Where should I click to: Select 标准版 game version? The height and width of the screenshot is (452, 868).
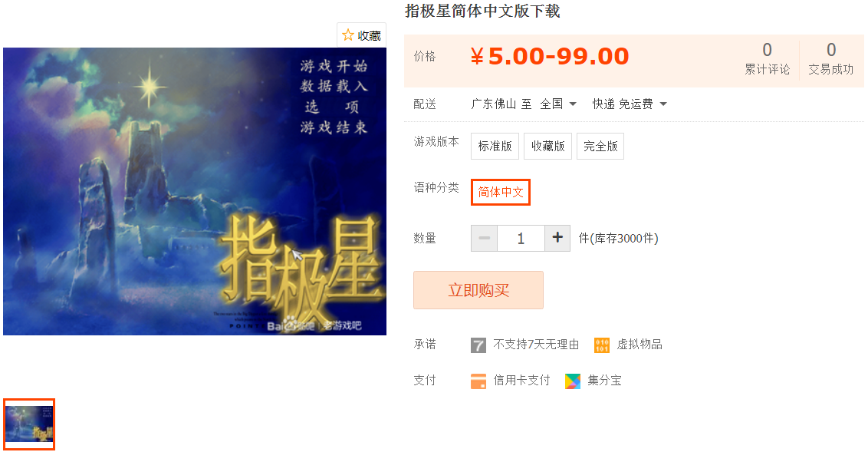495,147
